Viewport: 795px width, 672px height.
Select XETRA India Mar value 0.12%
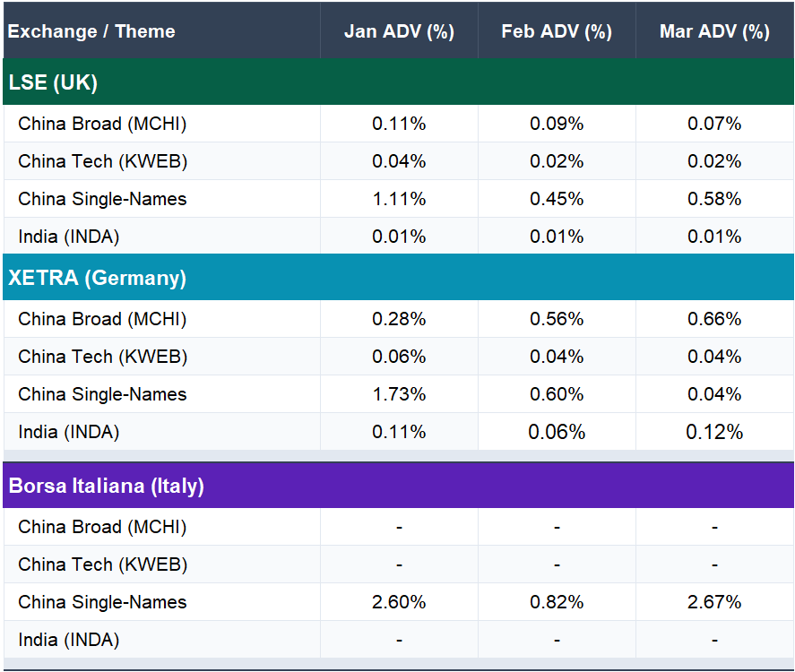[714, 432]
